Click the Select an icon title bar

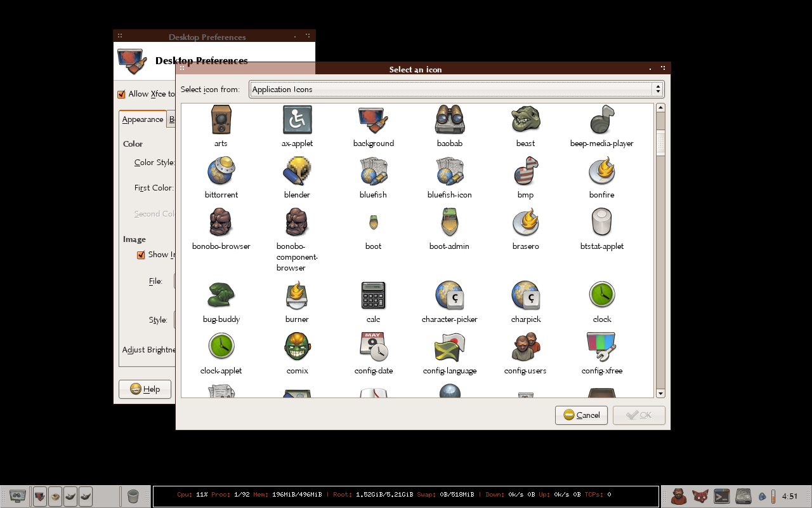click(x=423, y=69)
